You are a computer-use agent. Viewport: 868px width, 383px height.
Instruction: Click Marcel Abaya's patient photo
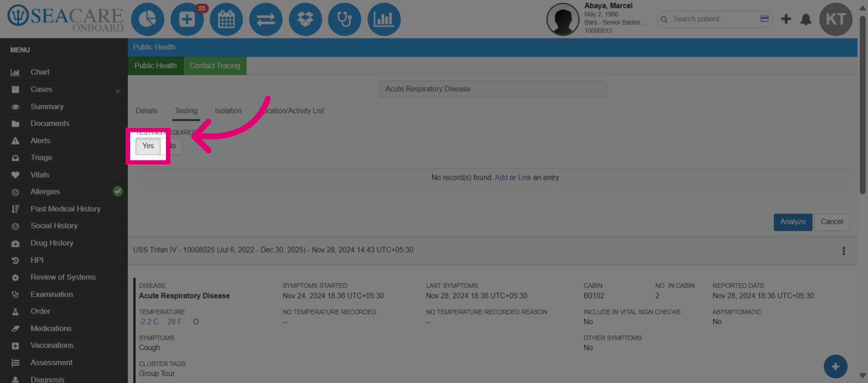[x=563, y=19]
